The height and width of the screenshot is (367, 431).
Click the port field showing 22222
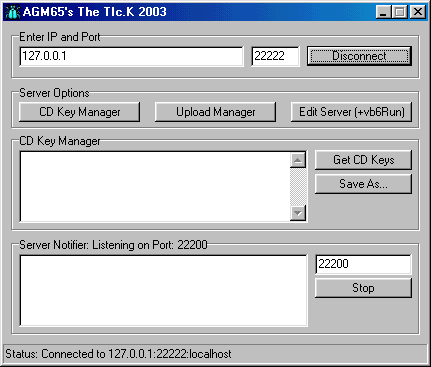[x=275, y=56]
